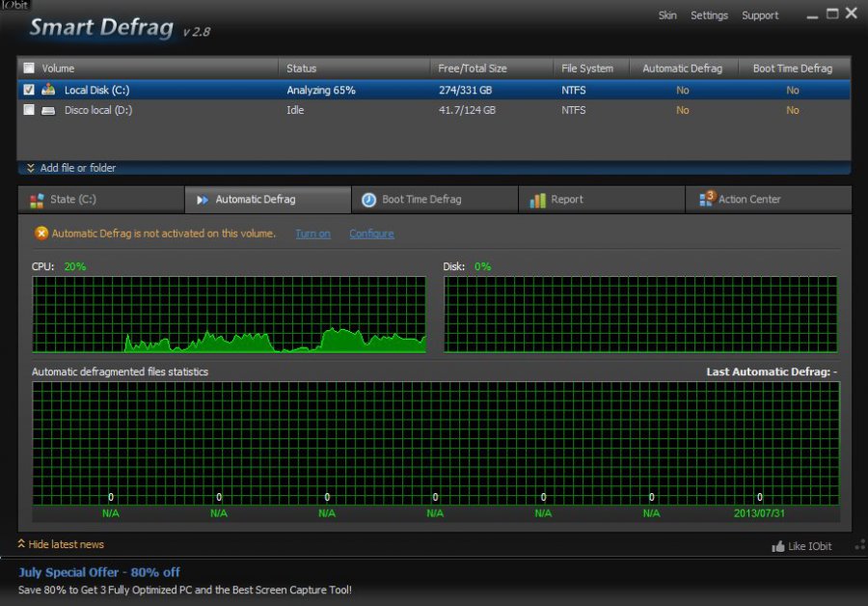Click the Local Disk (C:) drive icon
Viewport: 868px width, 606px height.
[x=48, y=89]
